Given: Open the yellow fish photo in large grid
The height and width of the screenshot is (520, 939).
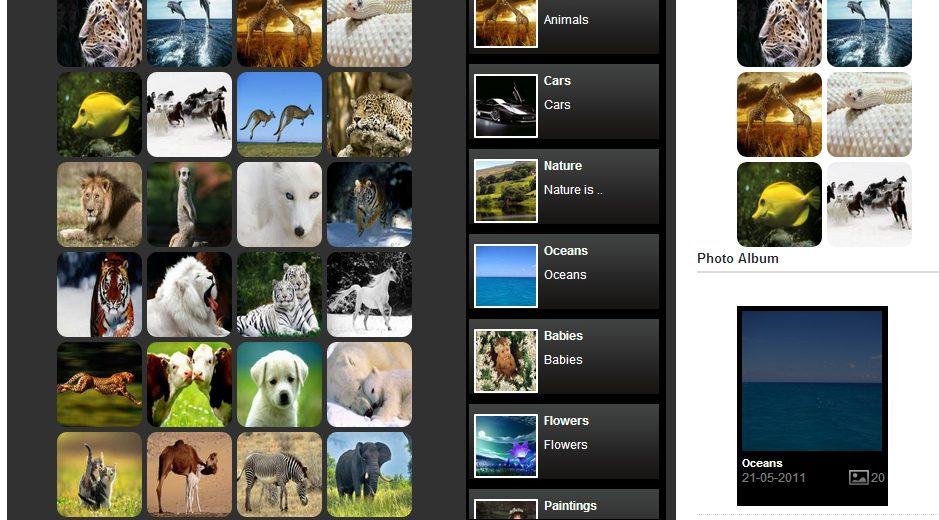Looking at the screenshot, I should pos(99,114).
